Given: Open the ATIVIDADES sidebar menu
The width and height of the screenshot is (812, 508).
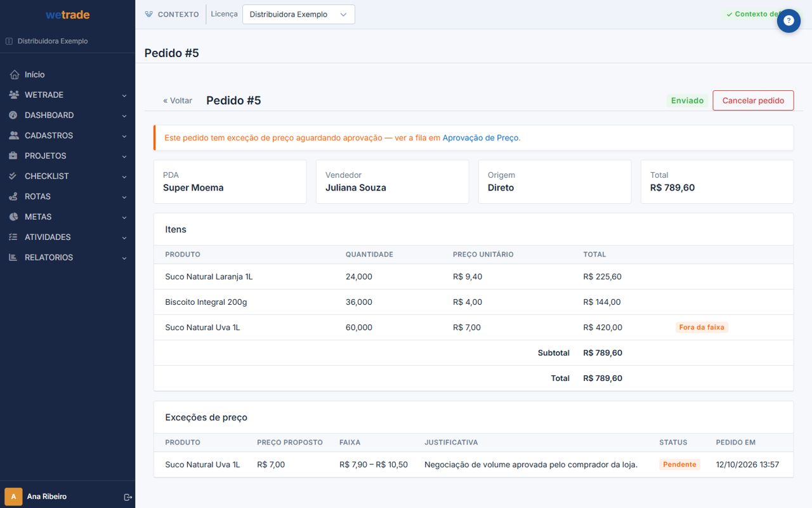Looking at the screenshot, I should tap(67, 237).
